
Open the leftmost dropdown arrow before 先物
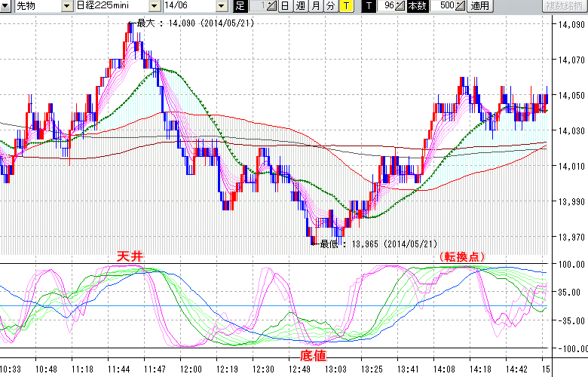pos(6,6)
